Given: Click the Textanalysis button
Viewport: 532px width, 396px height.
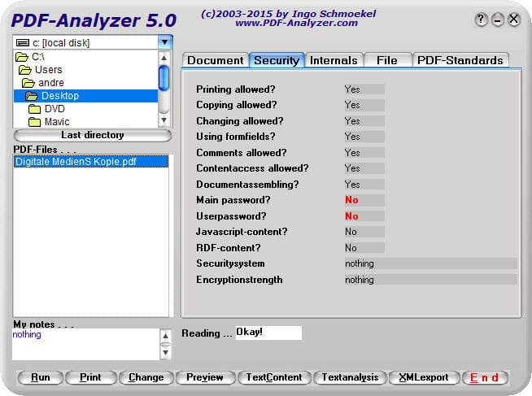Looking at the screenshot, I should pyautogui.click(x=350, y=377).
